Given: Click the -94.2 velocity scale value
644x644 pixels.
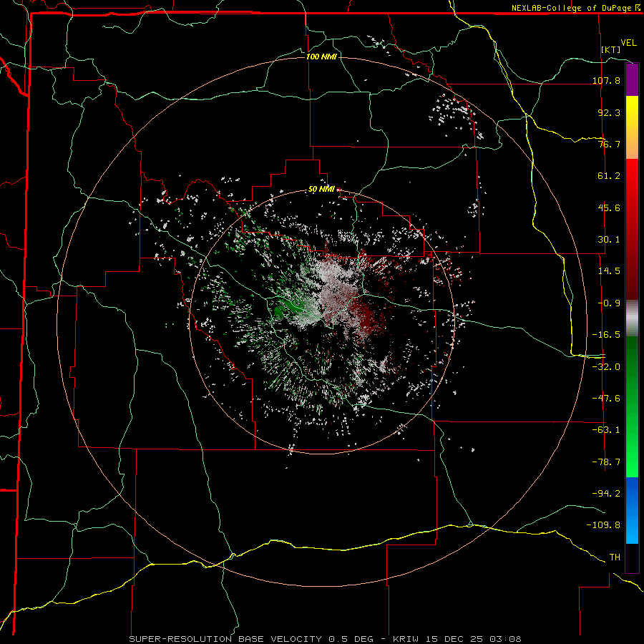Looking at the screenshot, I should 606,494.
